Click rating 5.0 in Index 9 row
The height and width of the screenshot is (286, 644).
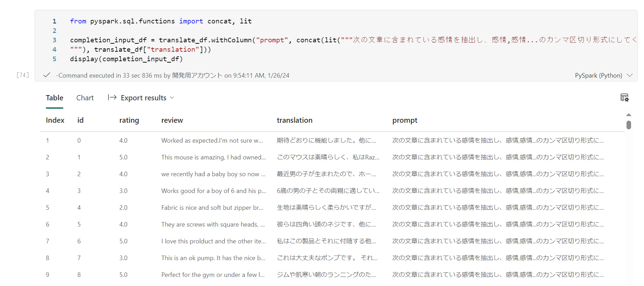pyautogui.click(x=123, y=275)
